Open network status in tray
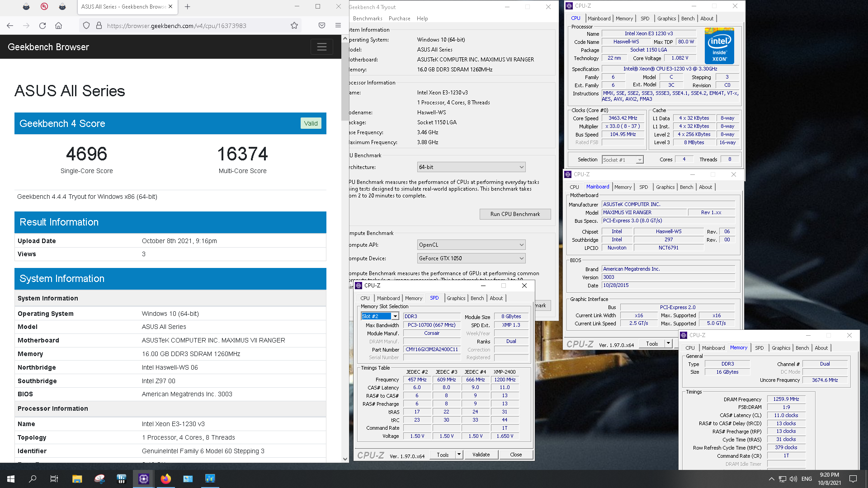The height and width of the screenshot is (488, 868). (x=783, y=479)
